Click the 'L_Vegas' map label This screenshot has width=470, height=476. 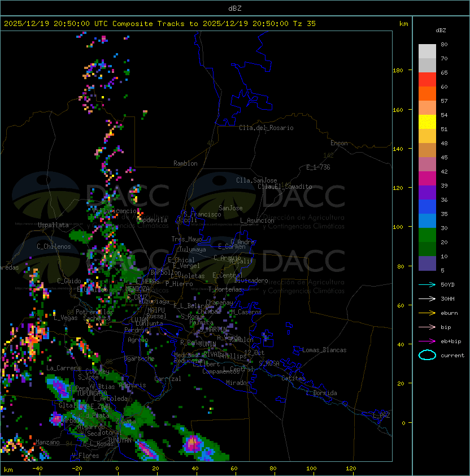tap(66, 318)
